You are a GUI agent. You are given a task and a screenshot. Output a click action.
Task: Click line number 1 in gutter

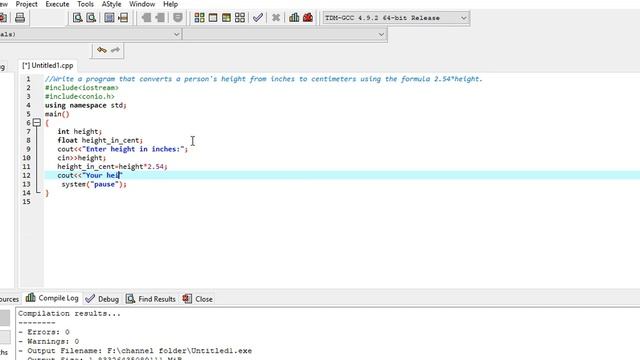coord(28,79)
